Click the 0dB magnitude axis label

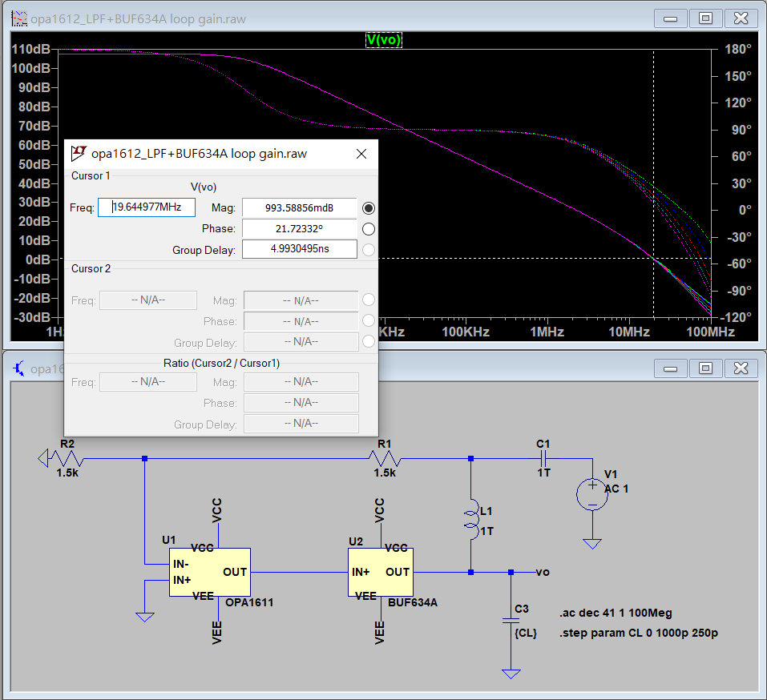pyautogui.click(x=38, y=259)
